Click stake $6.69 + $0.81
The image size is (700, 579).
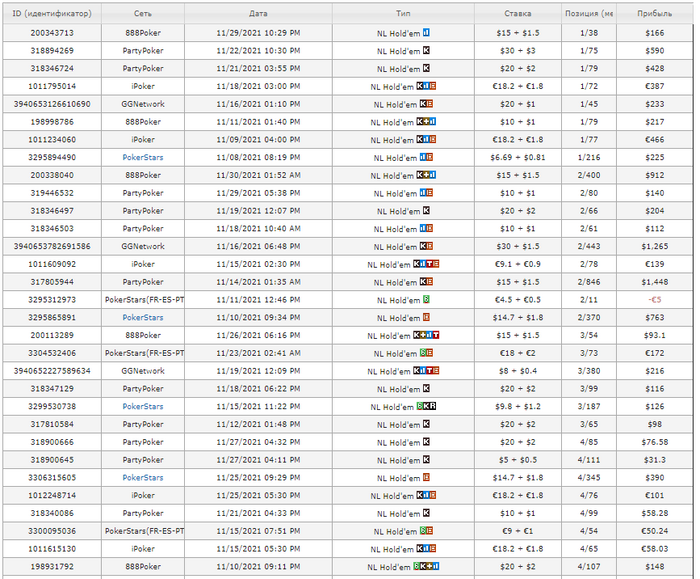[518, 157]
